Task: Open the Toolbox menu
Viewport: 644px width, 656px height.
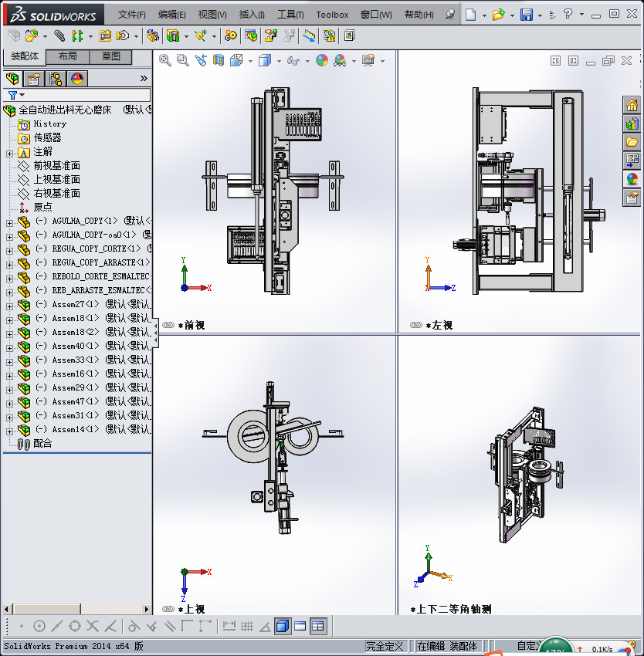Action: coord(332,15)
